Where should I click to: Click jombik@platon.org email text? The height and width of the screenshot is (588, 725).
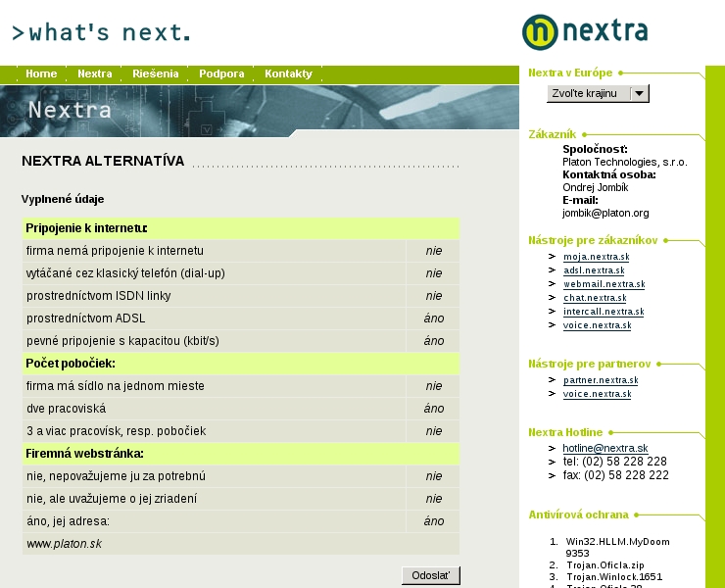[x=605, y=214]
